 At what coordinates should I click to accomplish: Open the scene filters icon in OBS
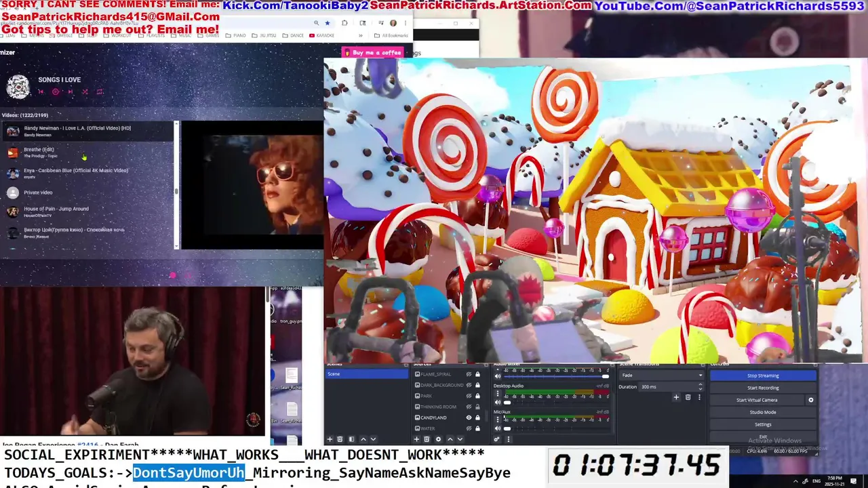point(351,439)
